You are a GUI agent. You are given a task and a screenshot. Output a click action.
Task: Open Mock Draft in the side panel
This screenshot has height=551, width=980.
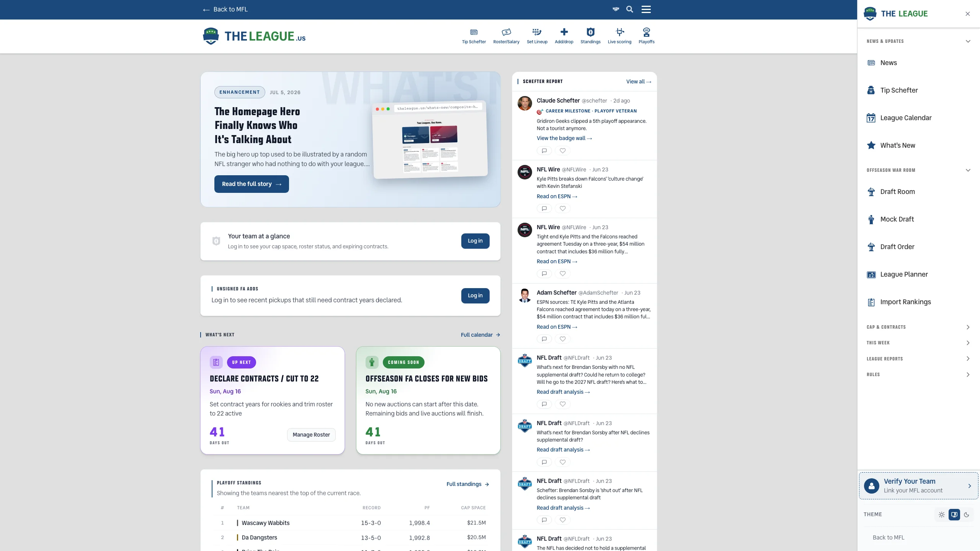tap(918, 219)
